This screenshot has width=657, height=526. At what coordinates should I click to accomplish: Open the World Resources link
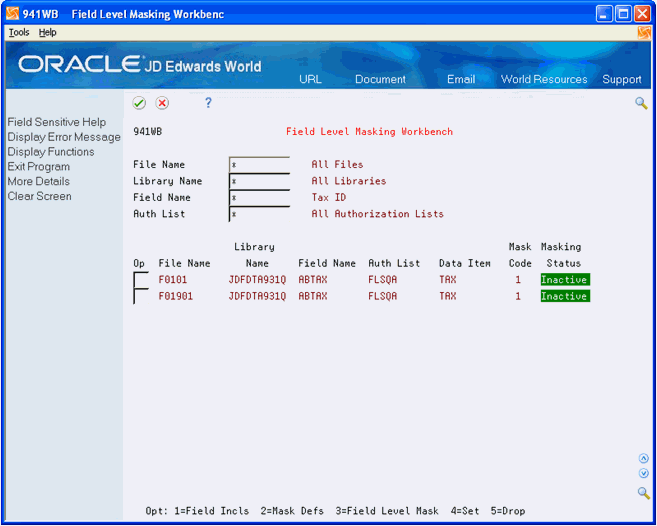click(544, 79)
